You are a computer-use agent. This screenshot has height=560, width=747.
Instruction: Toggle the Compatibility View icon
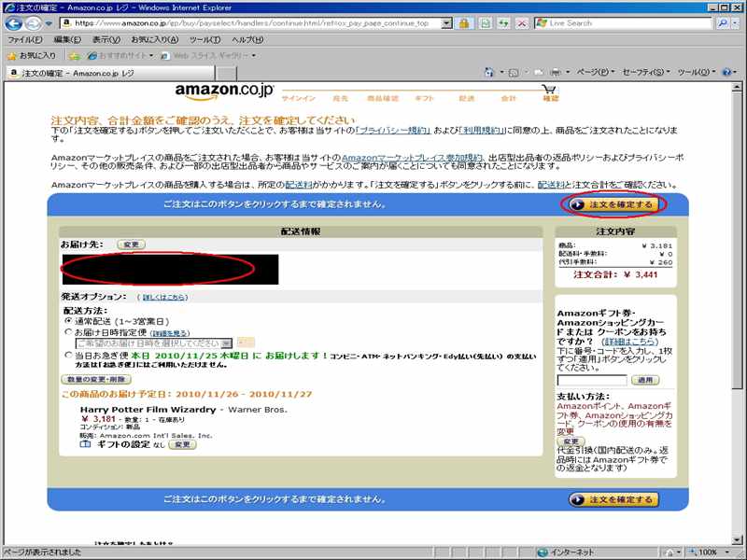pos(485,23)
